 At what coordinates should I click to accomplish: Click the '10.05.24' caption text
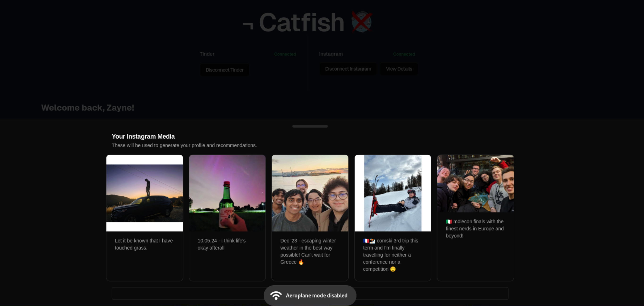(x=221, y=244)
